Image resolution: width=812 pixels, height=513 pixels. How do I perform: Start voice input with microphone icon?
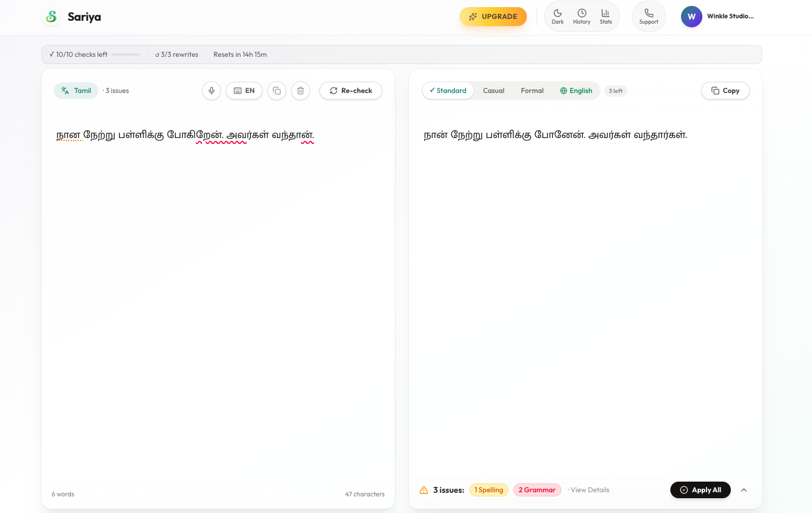click(212, 91)
